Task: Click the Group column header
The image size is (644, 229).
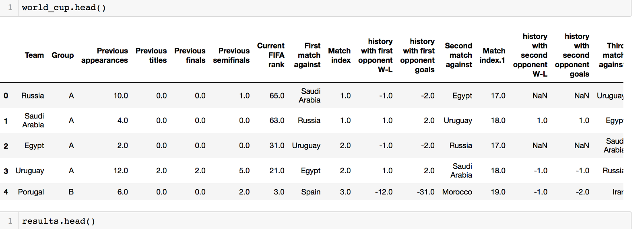Action: coord(62,55)
